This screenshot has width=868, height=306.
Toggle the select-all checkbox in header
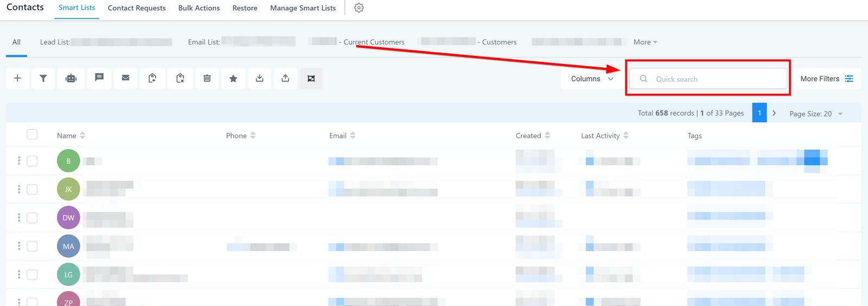[x=32, y=135]
